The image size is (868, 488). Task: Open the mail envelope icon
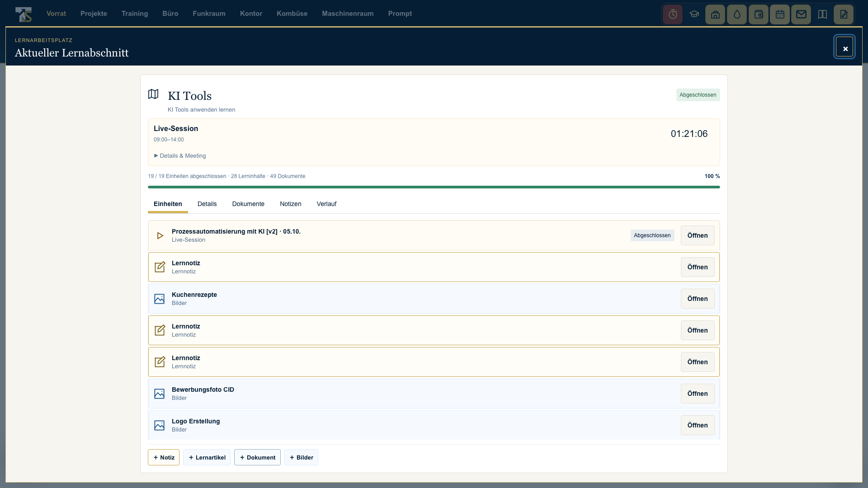(x=801, y=14)
